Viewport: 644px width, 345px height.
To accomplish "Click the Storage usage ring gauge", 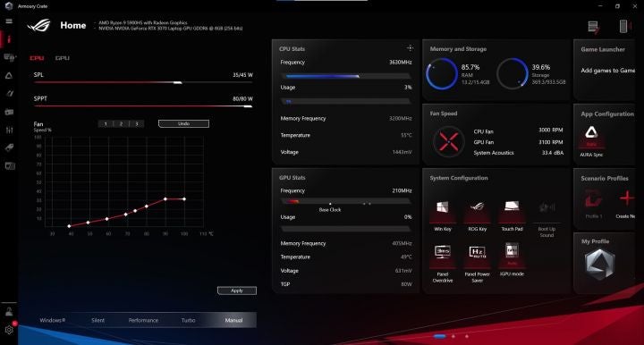I will click(513, 74).
